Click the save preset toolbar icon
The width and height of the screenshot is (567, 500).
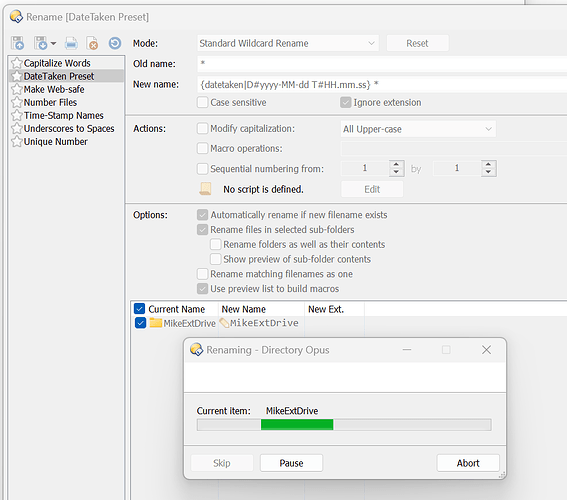tap(17, 43)
